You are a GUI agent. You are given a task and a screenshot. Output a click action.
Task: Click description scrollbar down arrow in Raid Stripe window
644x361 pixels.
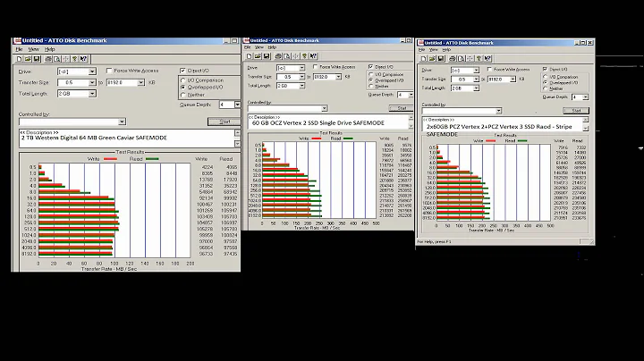pos(585,129)
